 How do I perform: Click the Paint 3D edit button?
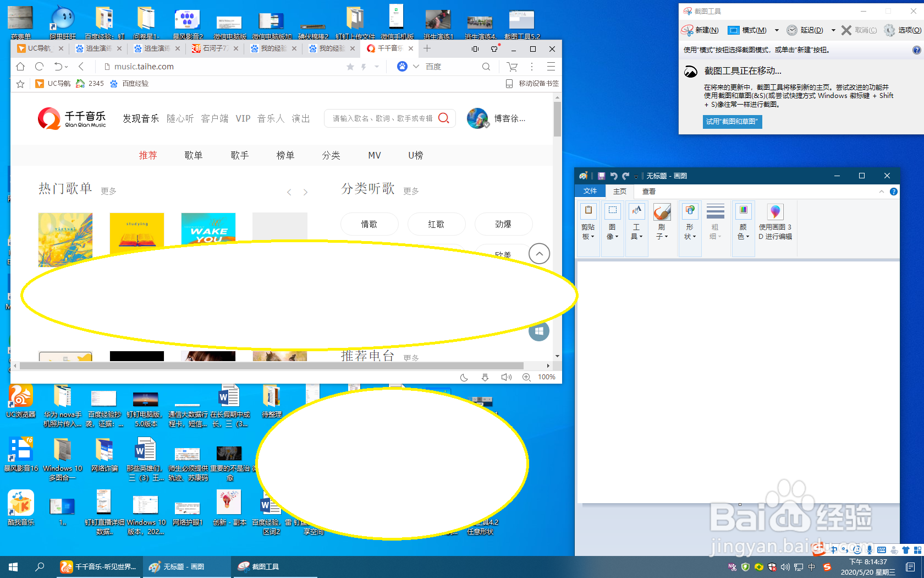coord(775,223)
